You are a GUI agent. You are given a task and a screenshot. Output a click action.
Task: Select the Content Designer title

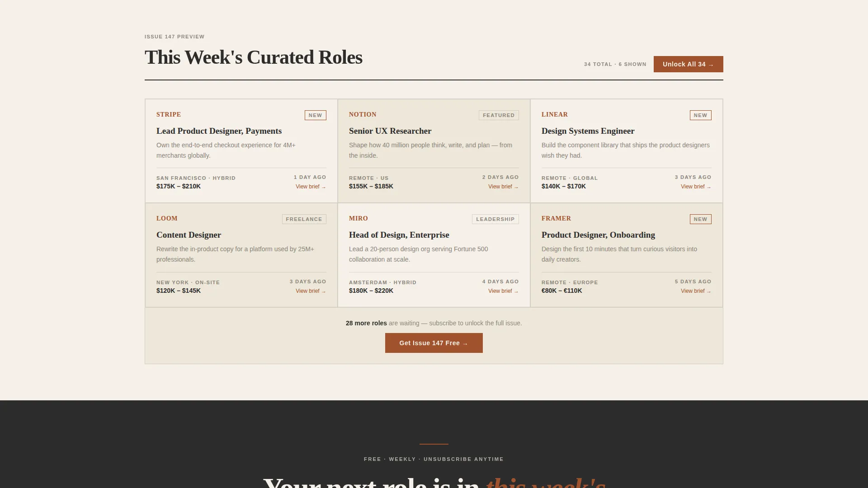(x=189, y=235)
